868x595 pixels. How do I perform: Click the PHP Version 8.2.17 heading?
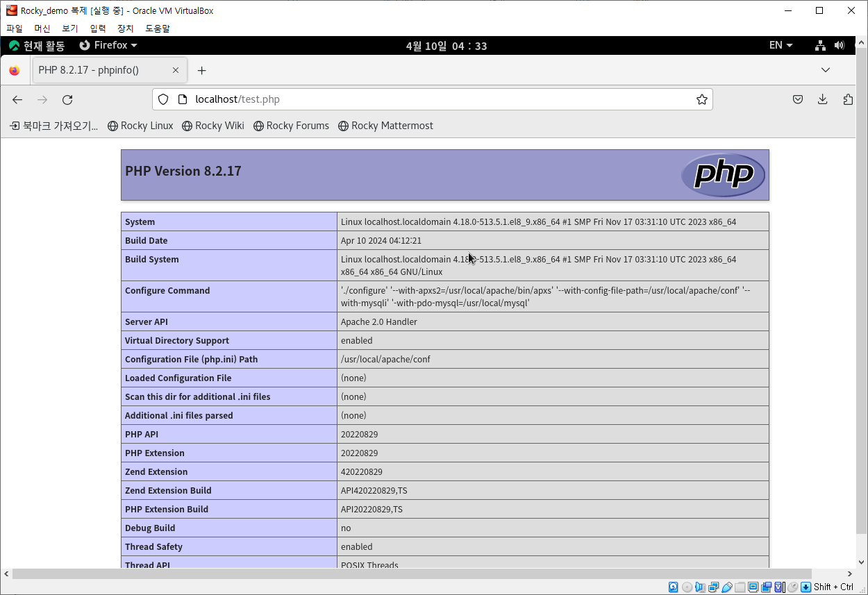coord(183,171)
